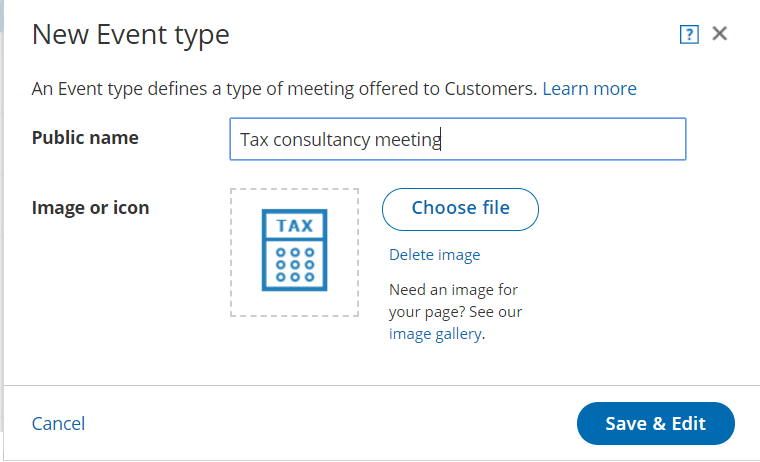Viewport: 760px width, 462px height.
Task: Click the dashed border of the image drop zone
Action: [x=295, y=190]
